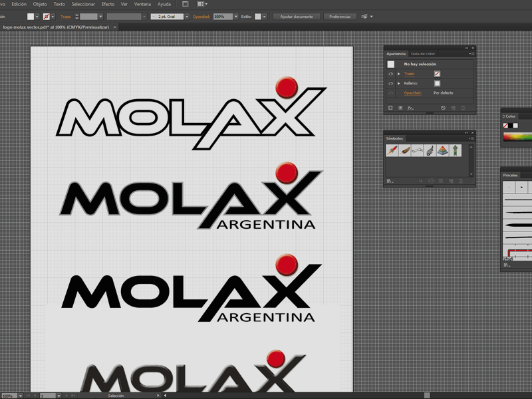Click the trash icon in the Símbolos panel
This screenshot has height=399, width=532.
pos(460,181)
